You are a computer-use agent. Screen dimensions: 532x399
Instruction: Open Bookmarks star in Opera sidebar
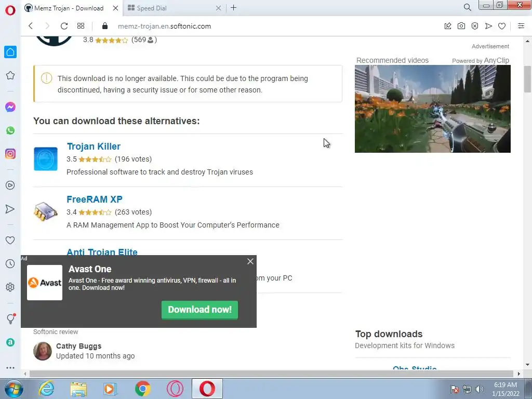tap(10, 75)
